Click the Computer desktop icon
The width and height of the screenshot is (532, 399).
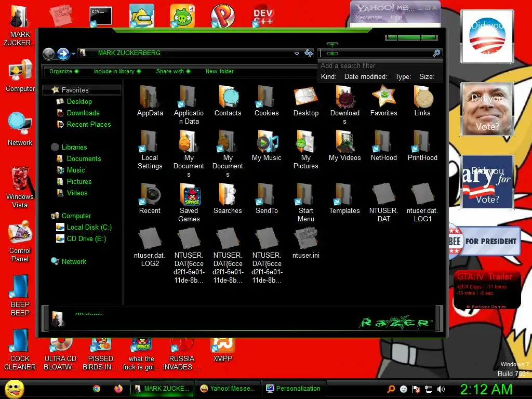[20, 76]
